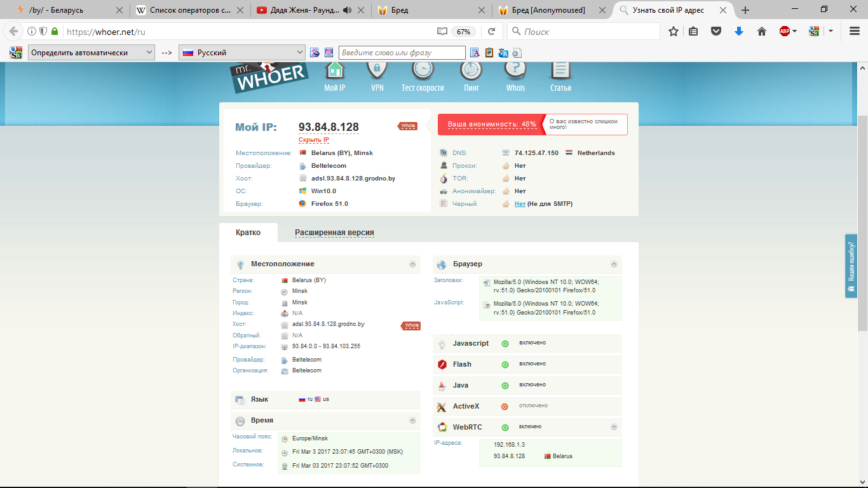Screen dimensions: 868x488
Task: Open Тест скорости speed test icon
Action: [423, 71]
